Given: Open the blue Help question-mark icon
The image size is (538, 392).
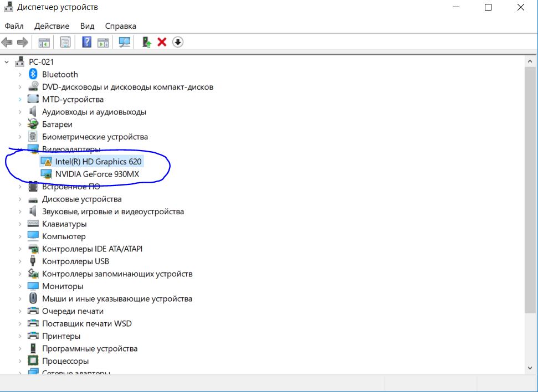Looking at the screenshot, I should pos(87,42).
